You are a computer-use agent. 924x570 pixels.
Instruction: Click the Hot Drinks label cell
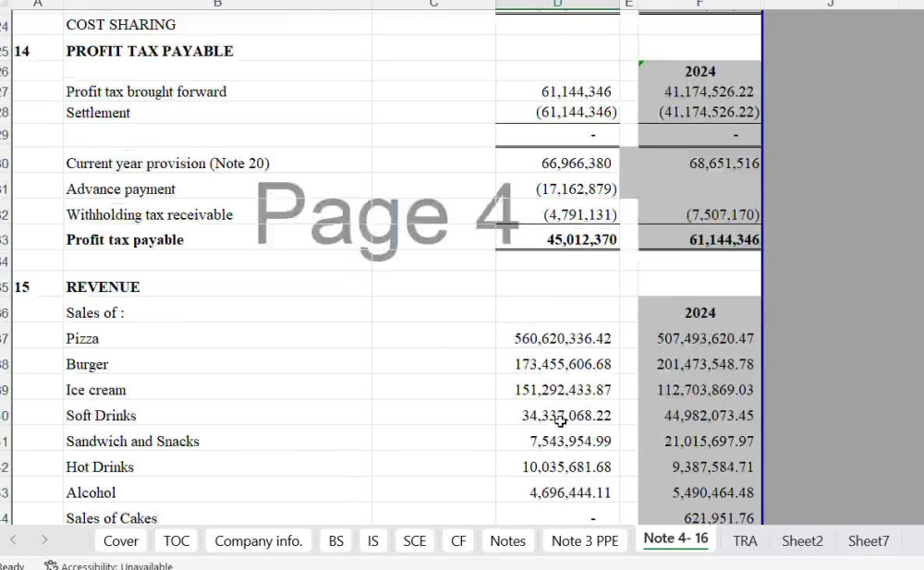(100, 467)
